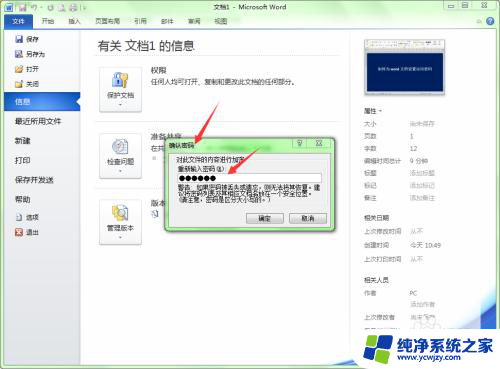Open the 管理版本 (Manage Versions) dropdown button
Image resolution: width=500 pixels, height=369 pixels.
point(120,222)
